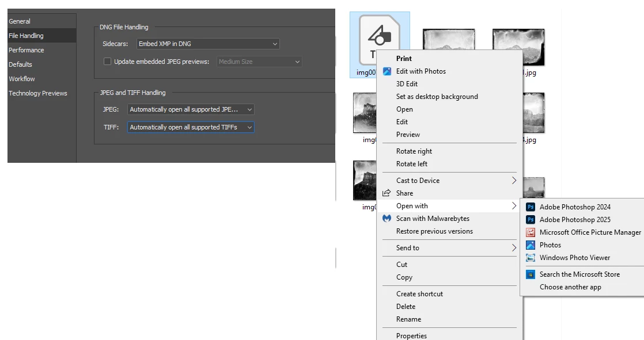The image size is (644, 340).
Task: Select Search the Microsoft Store
Action: (582, 274)
